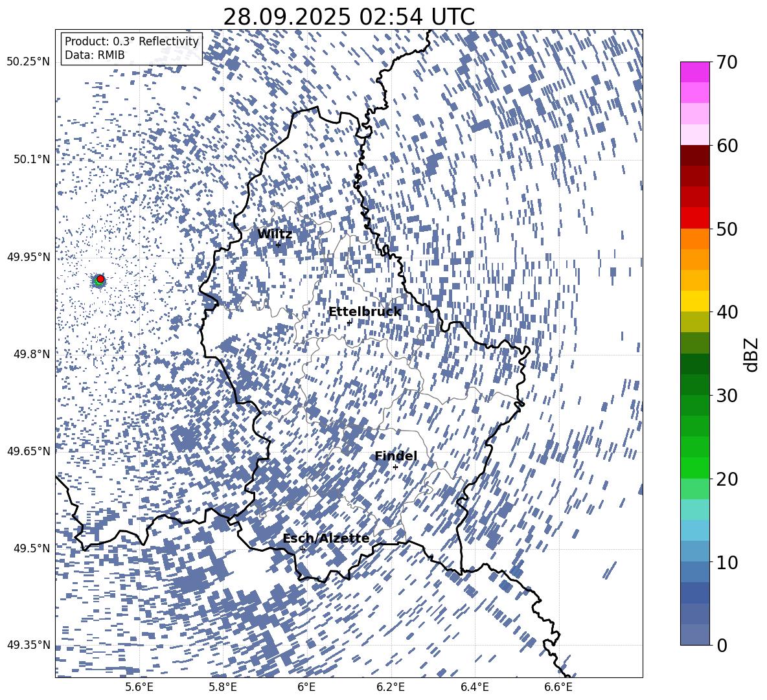Click the 30 tick label on colorbar
The height and width of the screenshot is (700, 767).
(727, 396)
